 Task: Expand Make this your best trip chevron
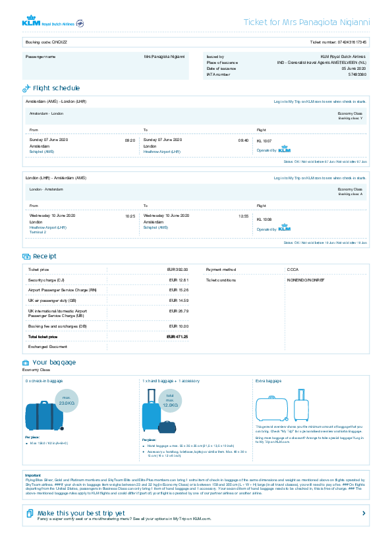[x=364, y=513]
